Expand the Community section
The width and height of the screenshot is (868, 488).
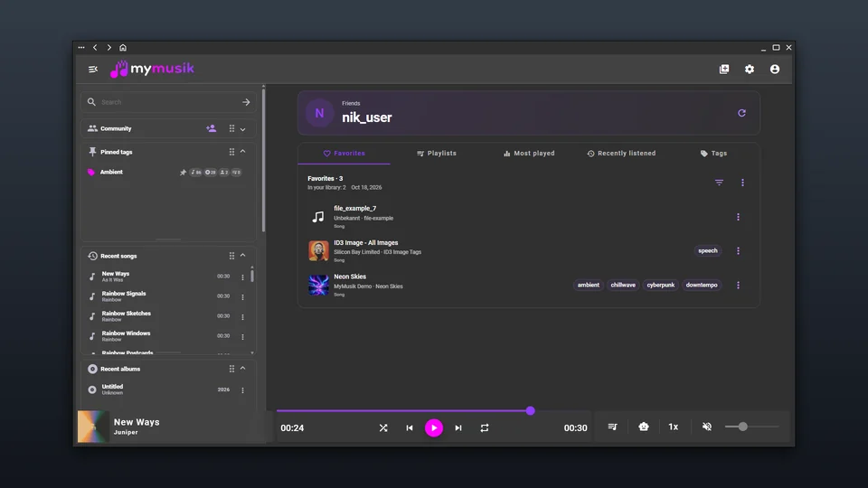pos(243,129)
